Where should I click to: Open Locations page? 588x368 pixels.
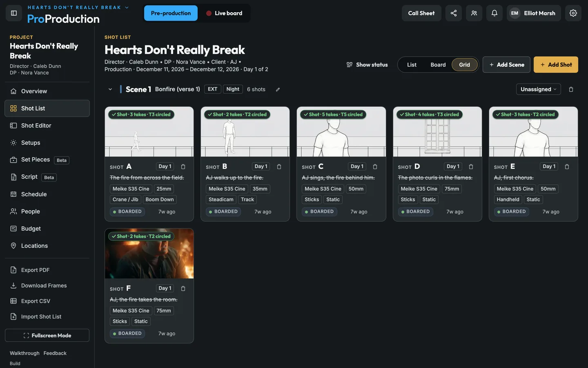pos(47,246)
